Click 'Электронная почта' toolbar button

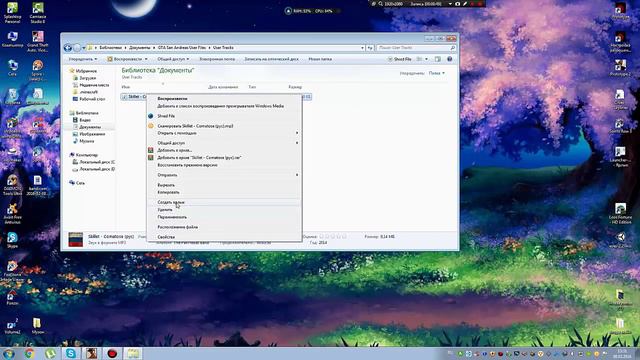point(217,59)
